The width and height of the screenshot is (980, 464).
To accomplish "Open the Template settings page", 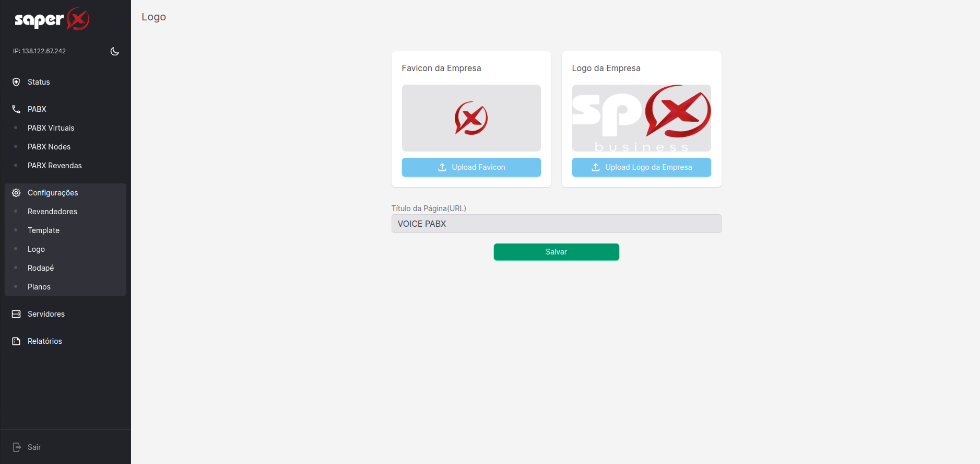I will coord(43,230).
